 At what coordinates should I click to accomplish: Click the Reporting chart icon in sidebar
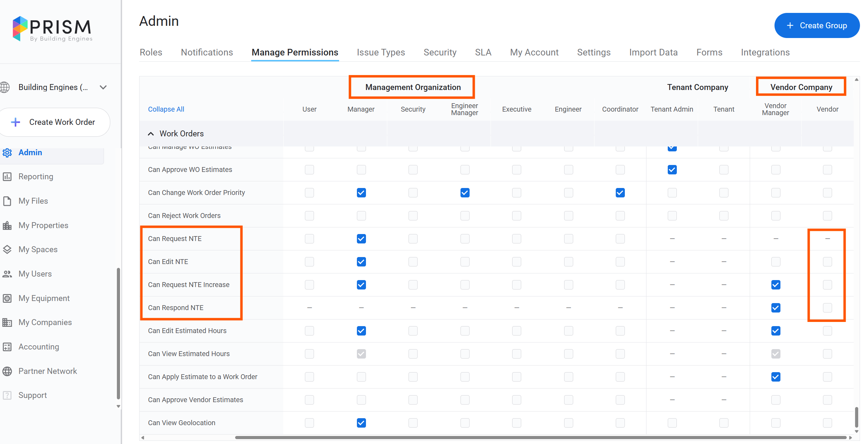point(7,176)
